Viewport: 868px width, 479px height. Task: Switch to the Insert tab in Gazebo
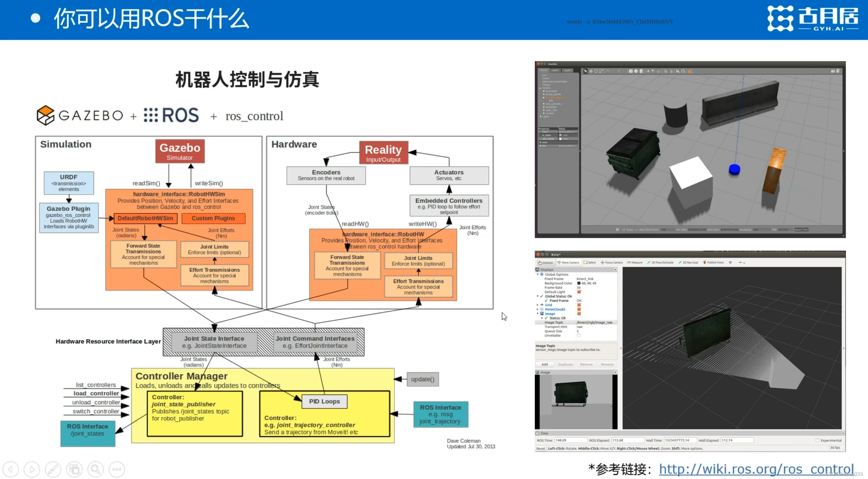pyautogui.click(x=555, y=71)
